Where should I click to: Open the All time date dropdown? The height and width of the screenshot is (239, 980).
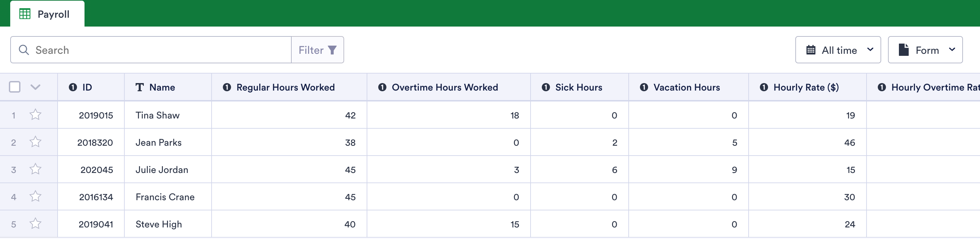tap(838, 50)
